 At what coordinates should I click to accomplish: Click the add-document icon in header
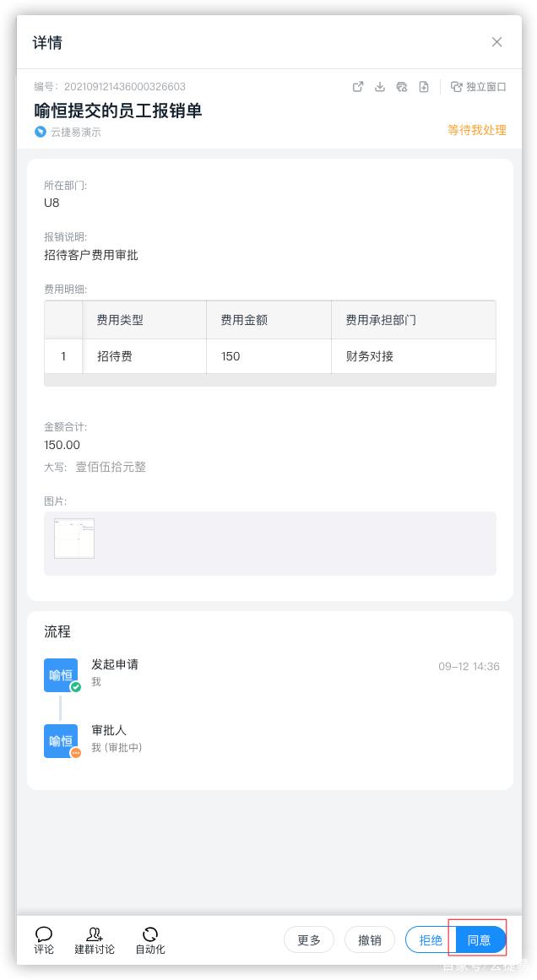(x=424, y=87)
